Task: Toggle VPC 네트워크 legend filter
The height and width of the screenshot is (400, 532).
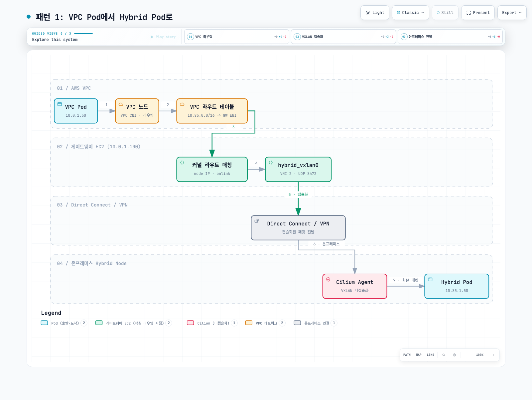Action: (265, 323)
